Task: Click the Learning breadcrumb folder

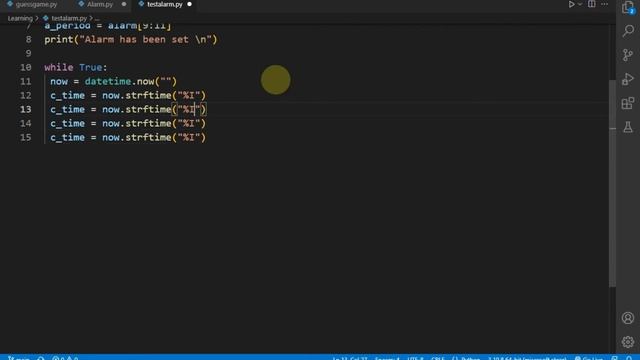Action: point(20,18)
